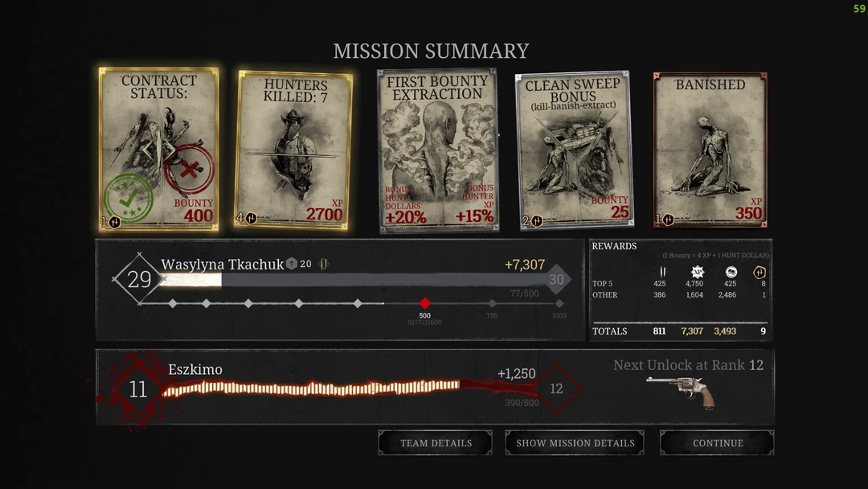Click the bloodline rank 11 blood-splatter badge
868x489 pixels.
tap(137, 389)
